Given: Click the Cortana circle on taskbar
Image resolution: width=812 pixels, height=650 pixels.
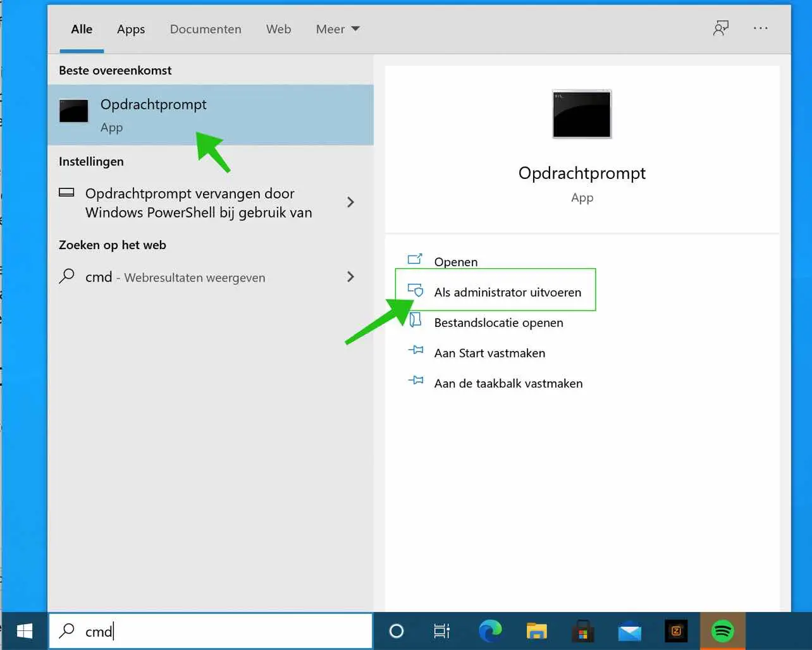Looking at the screenshot, I should (x=397, y=631).
